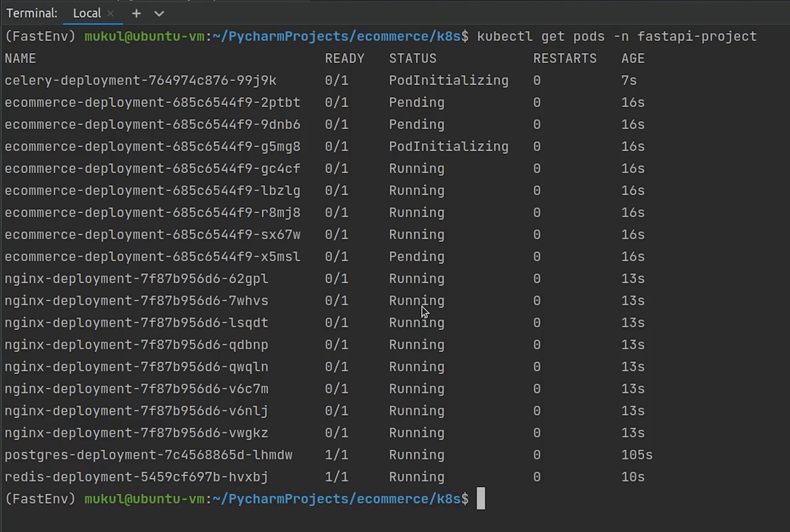This screenshot has width=790, height=532.
Task: Place cursor at the bottom command prompt
Action: click(x=481, y=499)
